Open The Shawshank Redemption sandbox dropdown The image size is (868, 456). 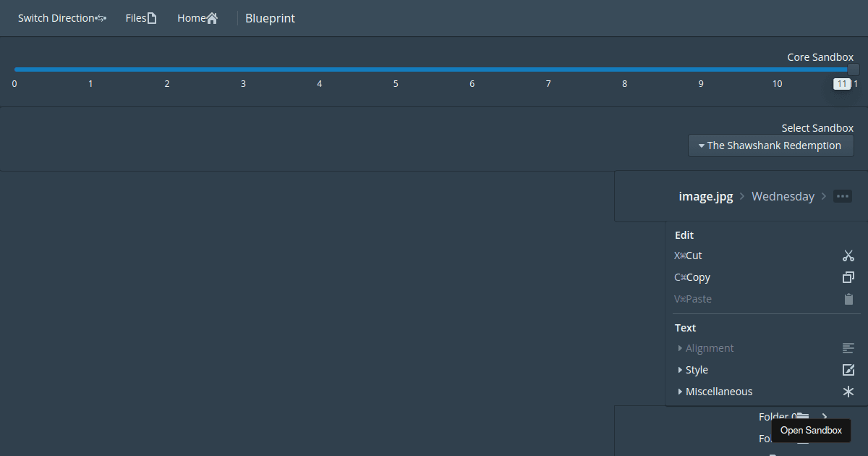pos(770,145)
